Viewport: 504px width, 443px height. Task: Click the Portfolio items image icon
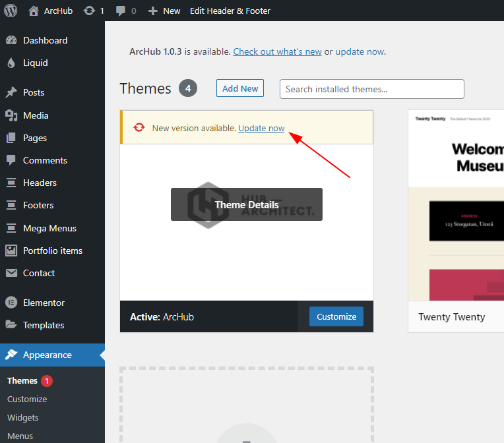(x=11, y=251)
